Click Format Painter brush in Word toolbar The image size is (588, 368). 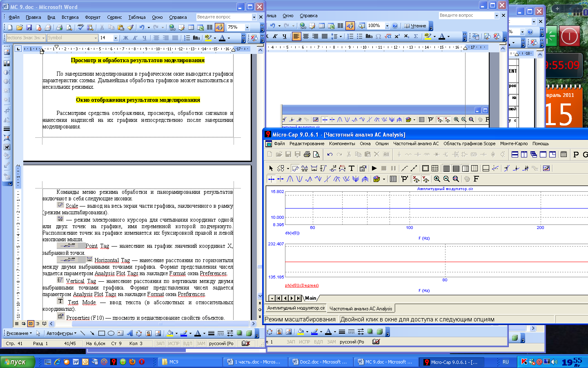tap(130, 27)
